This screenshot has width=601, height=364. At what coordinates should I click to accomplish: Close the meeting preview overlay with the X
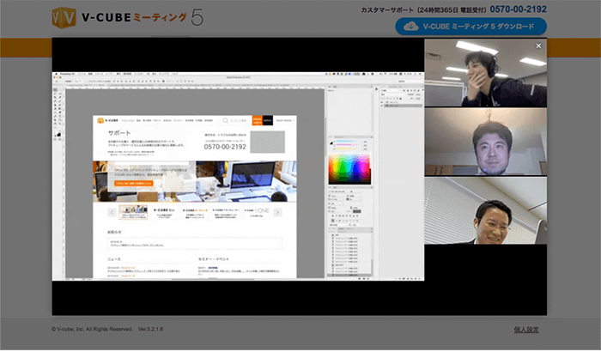(x=538, y=46)
